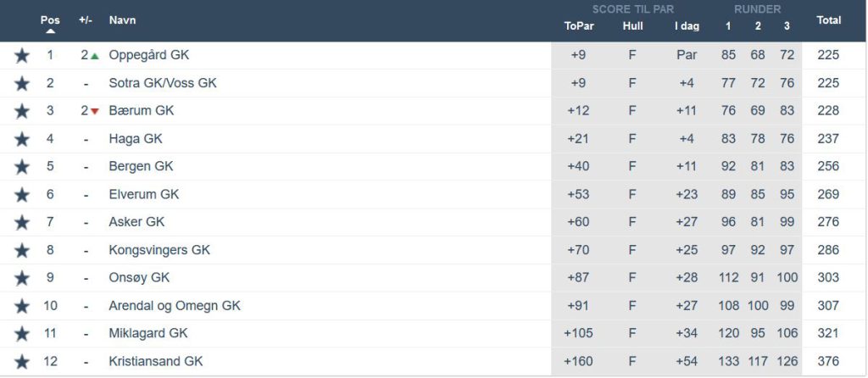
Task: Sort by the ToPar column header
Action: click(x=579, y=25)
